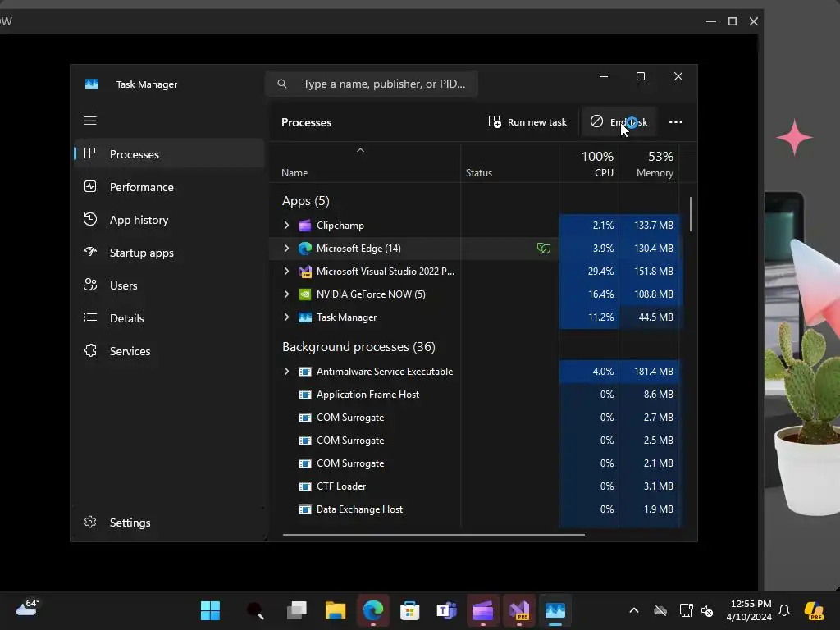
Task: Click the Users people icon
Action: [90, 285]
